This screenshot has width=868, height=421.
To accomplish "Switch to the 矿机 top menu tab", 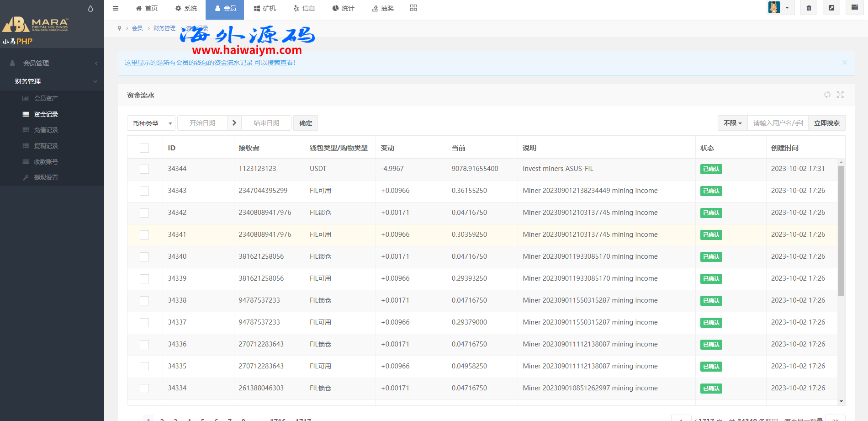I will click(265, 8).
